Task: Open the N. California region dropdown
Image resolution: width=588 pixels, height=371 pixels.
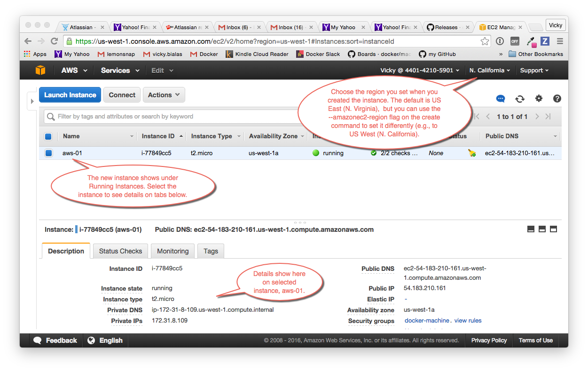Action: [490, 71]
